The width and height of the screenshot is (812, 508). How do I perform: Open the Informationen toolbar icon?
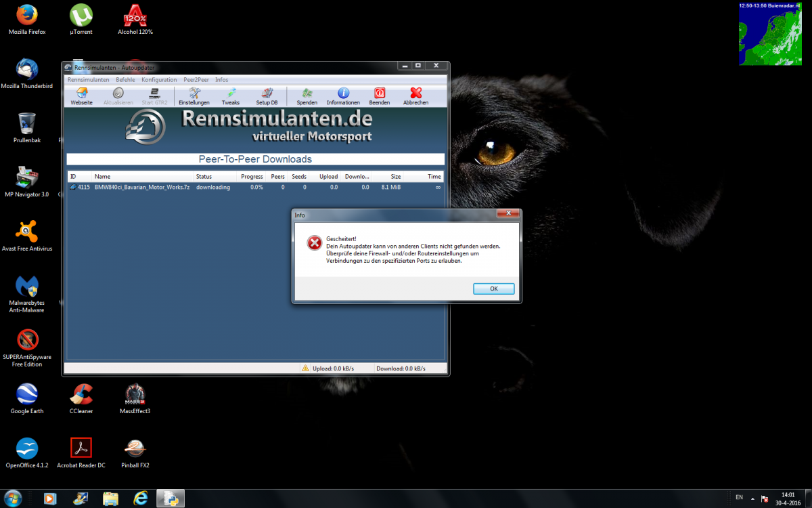coord(343,96)
